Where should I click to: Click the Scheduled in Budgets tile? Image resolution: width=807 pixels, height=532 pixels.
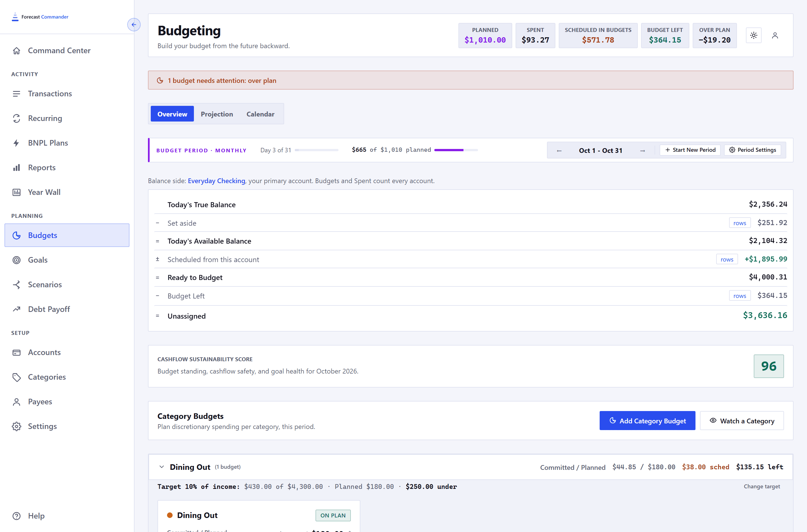point(598,35)
